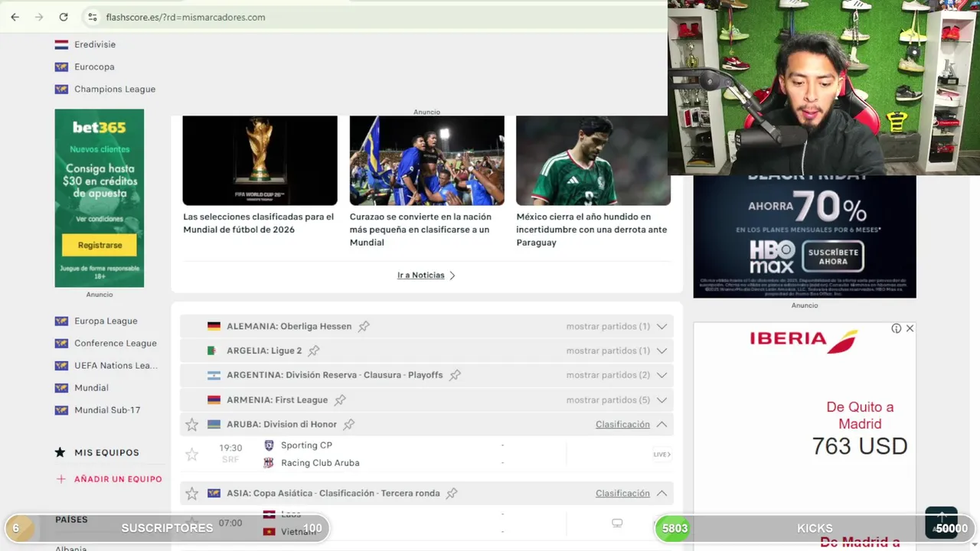
Task: Go back with the browser back arrow
Action: [x=15, y=17]
